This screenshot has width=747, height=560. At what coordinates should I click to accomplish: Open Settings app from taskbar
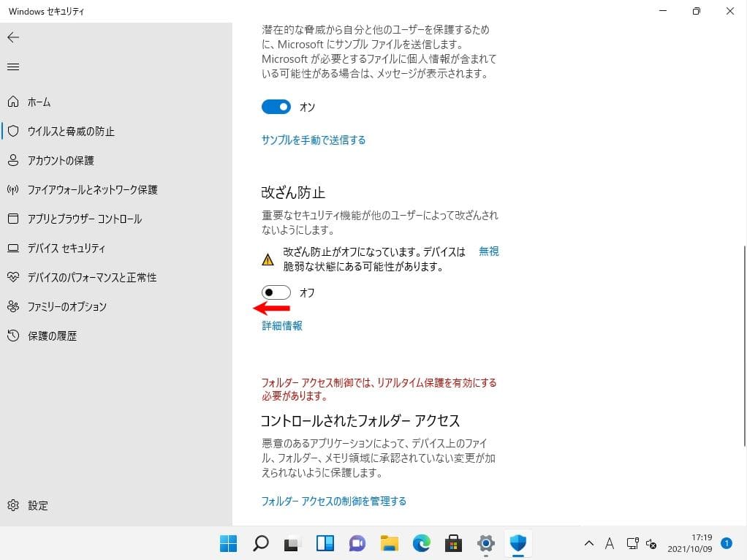pos(485,543)
